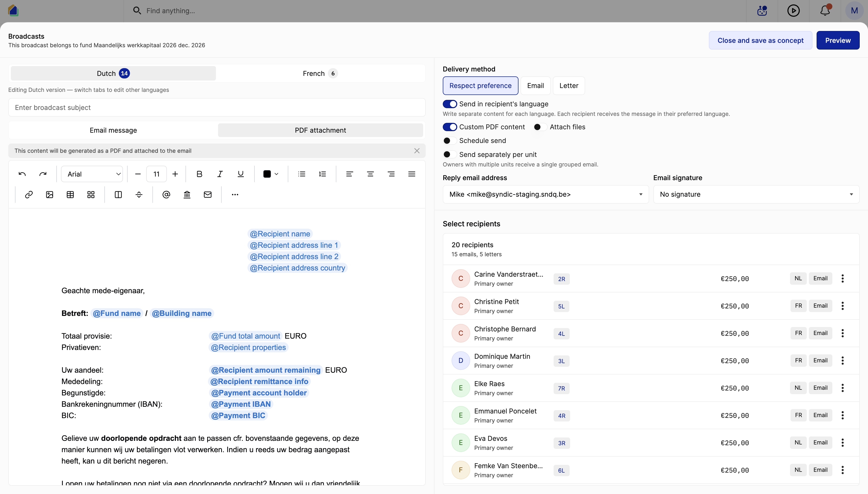Open the options menu for Christine Petit
Image resolution: width=868 pixels, height=494 pixels.
point(842,306)
